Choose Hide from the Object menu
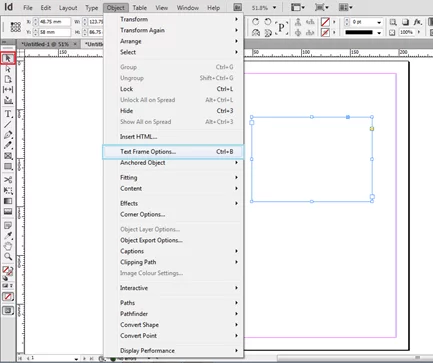Viewport: 433px width, 363px height. tap(173, 111)
